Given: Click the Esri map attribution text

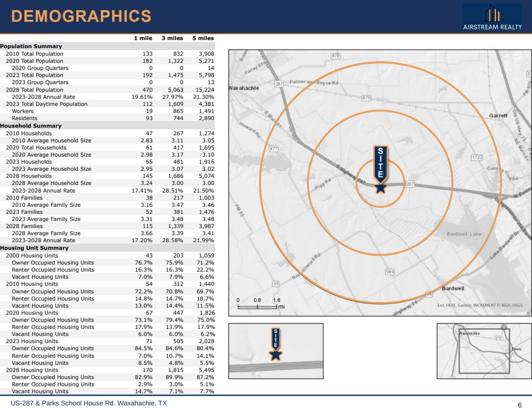Looking at the screenshot, I should click(480, 305).
